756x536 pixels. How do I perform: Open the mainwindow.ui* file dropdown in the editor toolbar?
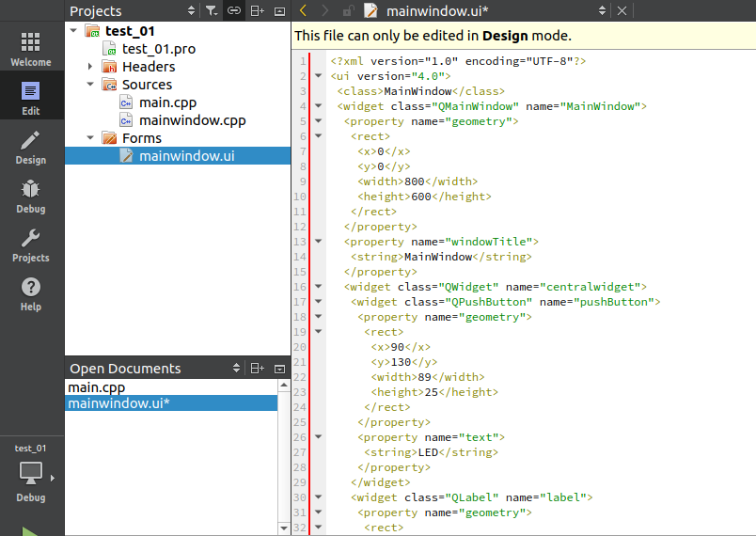click(x=602, y=10)
